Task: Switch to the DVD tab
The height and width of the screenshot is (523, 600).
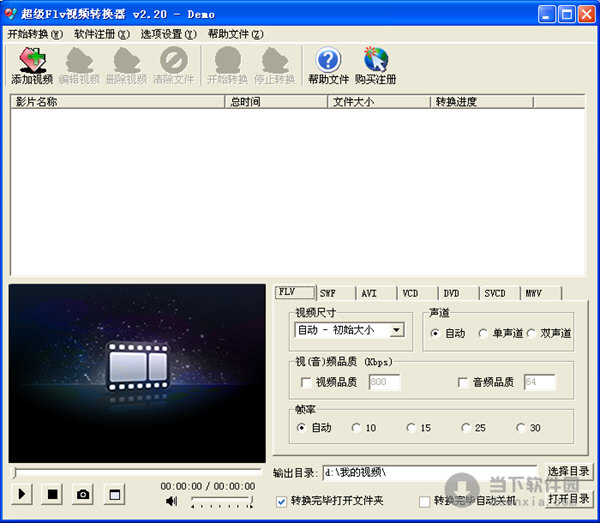Action: [459, 293]
